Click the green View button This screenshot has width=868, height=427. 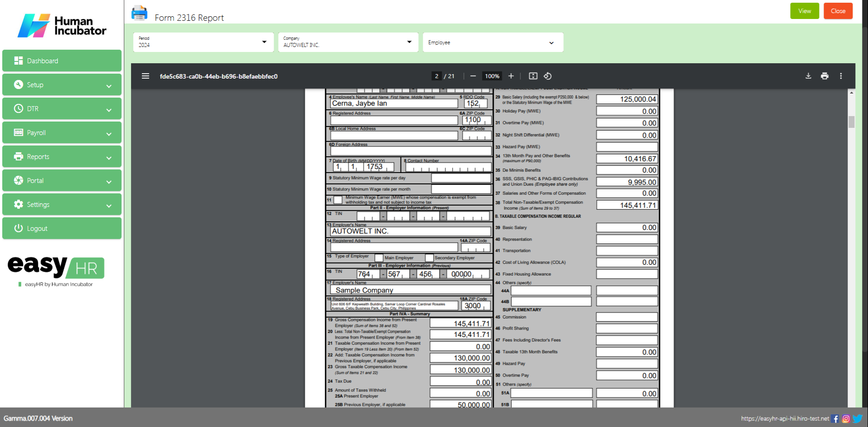click(805, 11)
